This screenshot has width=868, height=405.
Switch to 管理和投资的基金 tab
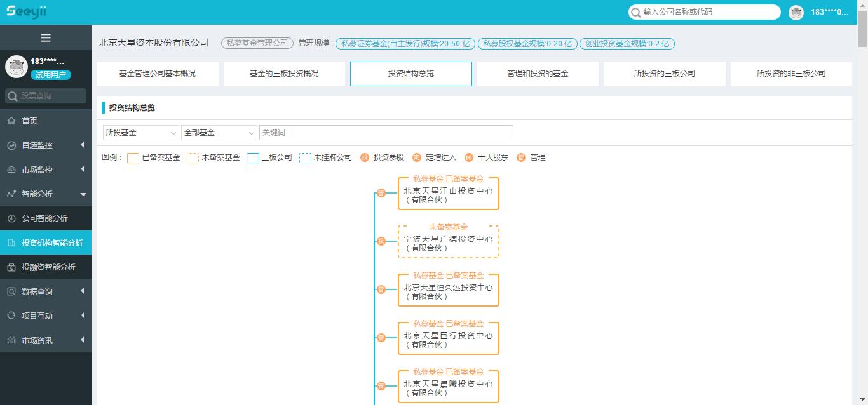pos(538,74)
